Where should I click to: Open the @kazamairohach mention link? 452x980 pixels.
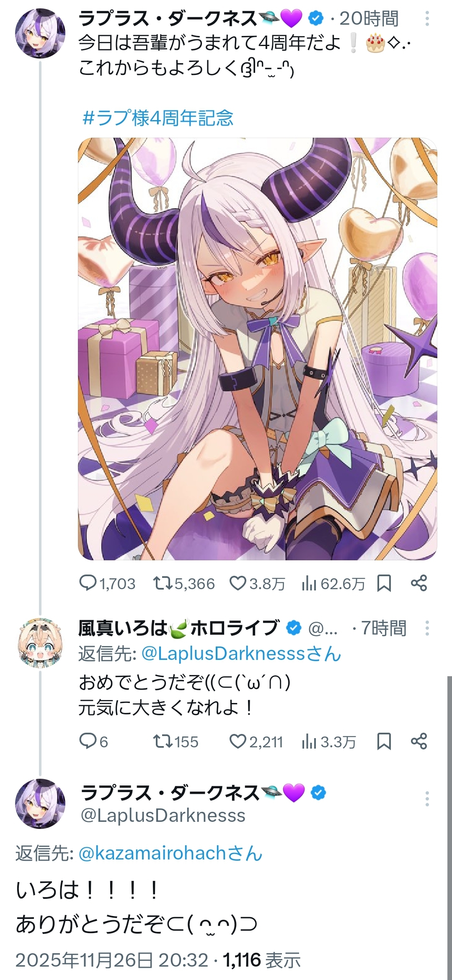coord(170,853)
